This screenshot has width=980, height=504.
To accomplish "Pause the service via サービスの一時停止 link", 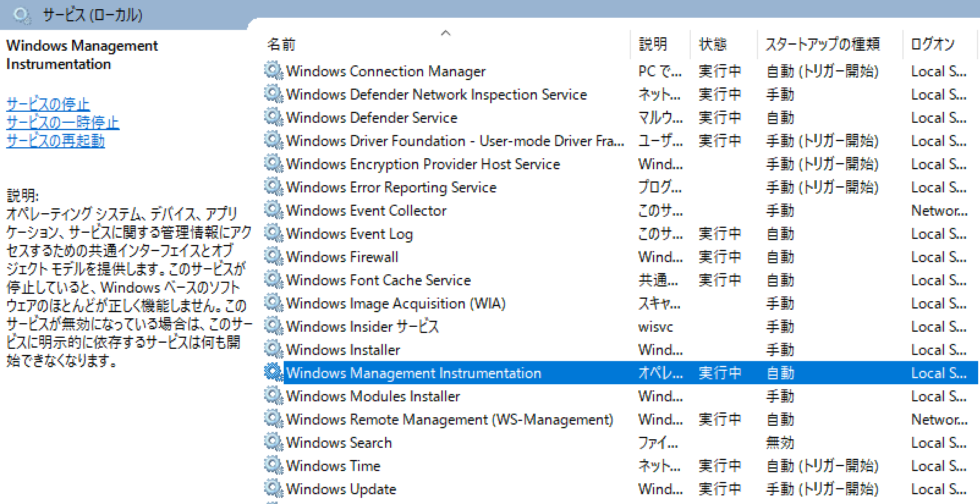I will pos(62,122).
